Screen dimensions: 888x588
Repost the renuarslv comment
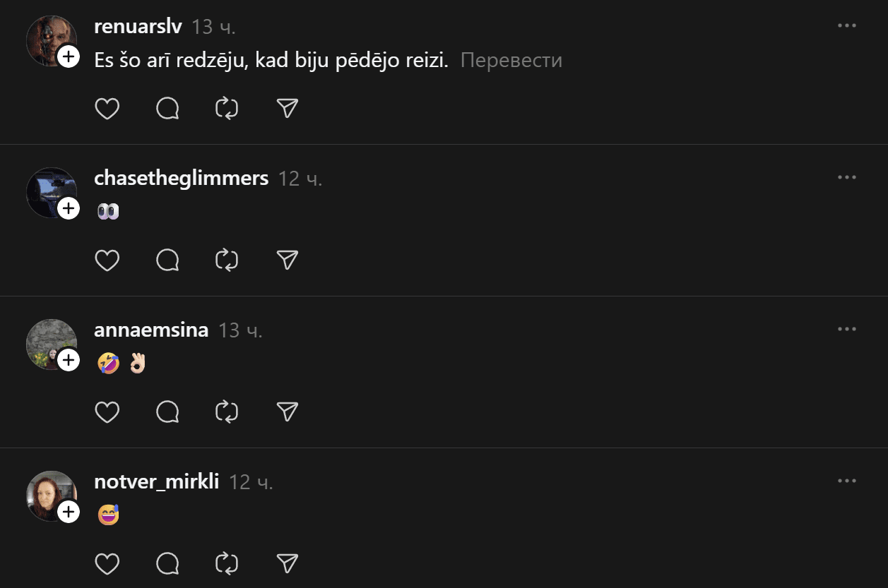click(227, 109)
